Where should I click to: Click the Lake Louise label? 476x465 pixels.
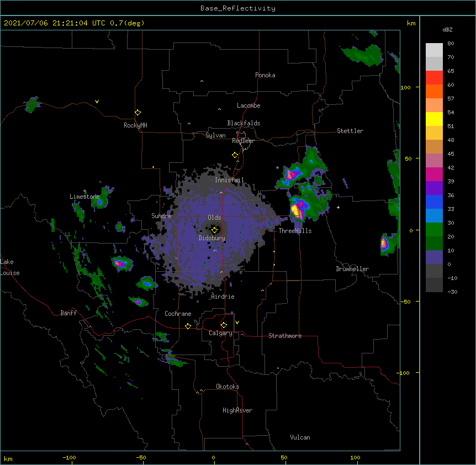tap(10, 267)
